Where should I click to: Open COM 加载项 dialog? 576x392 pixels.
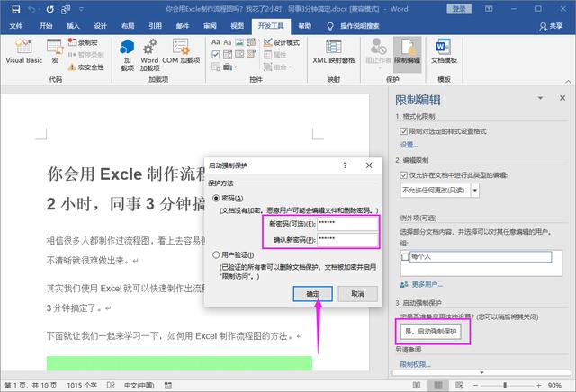(181, 52)
